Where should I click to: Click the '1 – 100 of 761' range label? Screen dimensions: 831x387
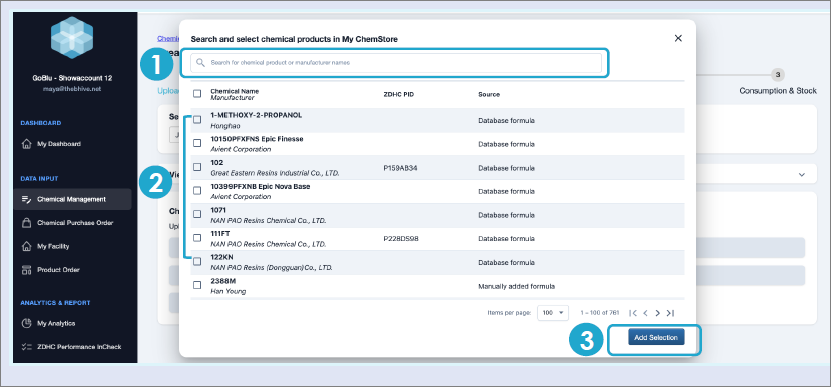click(599, 313)
